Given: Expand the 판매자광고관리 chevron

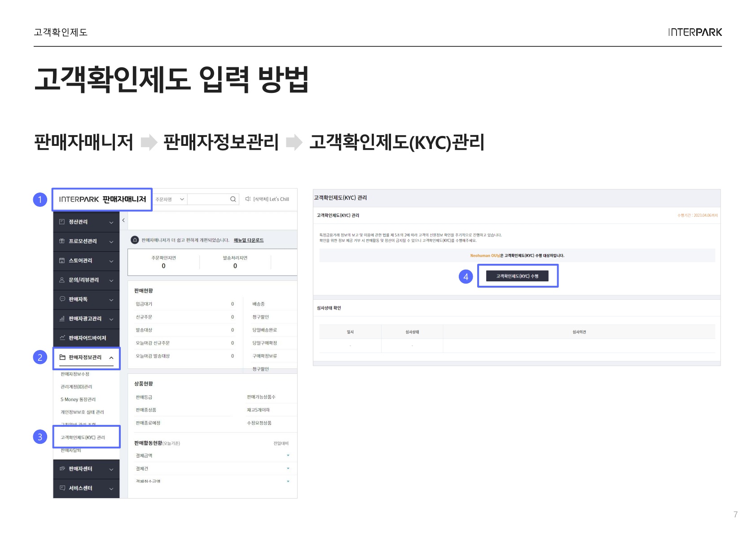Looking at the screenshot, I should pos(111,320).
